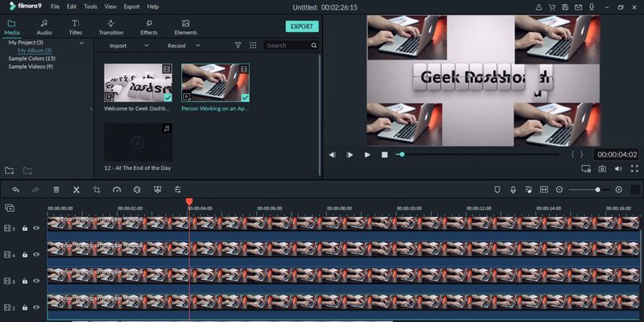Click the manage tracks icon above track headers
The height and width of the screenshot is (322, 644).
pyautogui.click(x=10, y=208)
